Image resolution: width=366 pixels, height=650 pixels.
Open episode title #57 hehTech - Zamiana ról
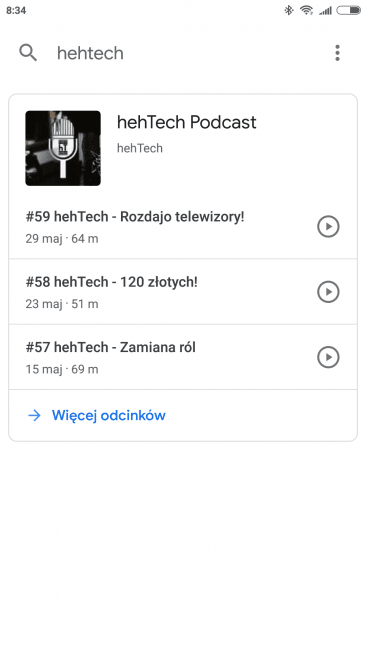(x=111, y=347)
